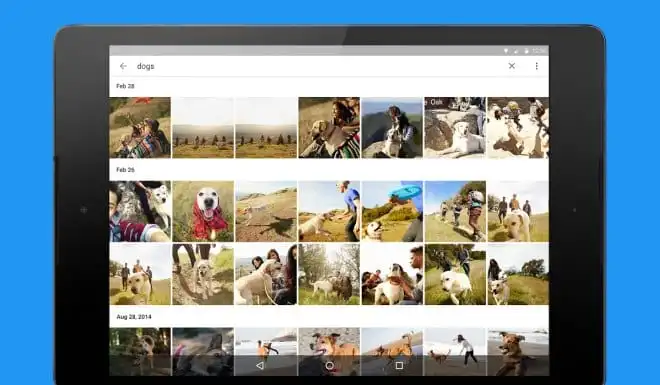Open photo of man in blue shirt with dog
Screen dimensions: 660x385
coord(329,211)
